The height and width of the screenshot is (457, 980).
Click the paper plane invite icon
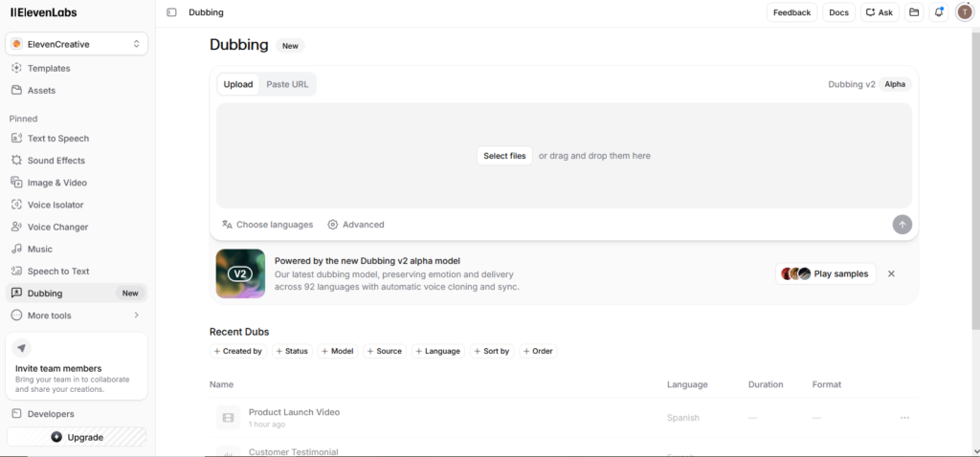(22, 348)
